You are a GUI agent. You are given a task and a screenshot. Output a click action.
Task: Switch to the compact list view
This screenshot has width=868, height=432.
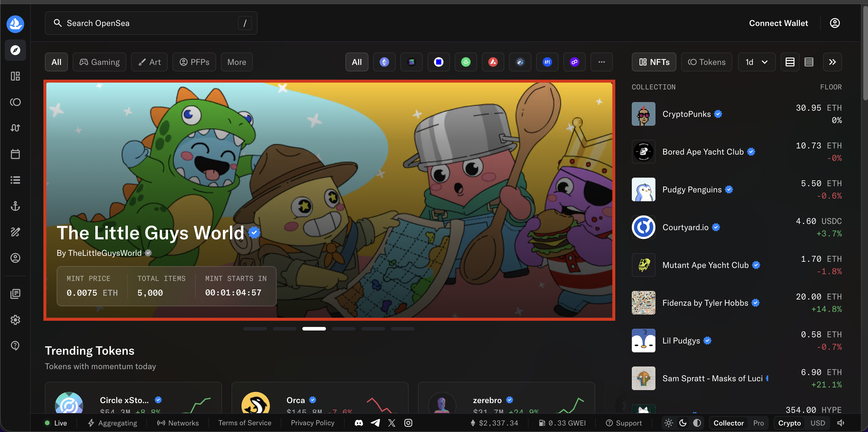(x=809, y=62)
